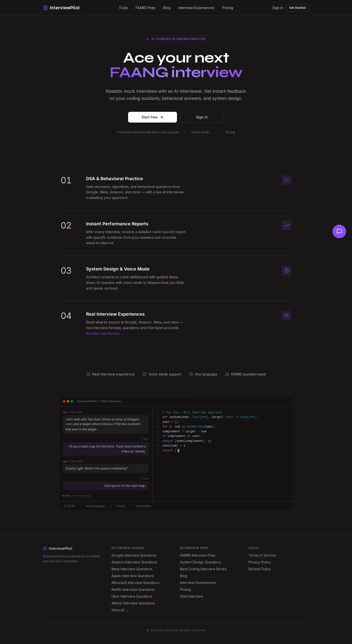Viewport: 352px width, 644px height.
Task: Open the Refund Policy link
Action: 259,569
